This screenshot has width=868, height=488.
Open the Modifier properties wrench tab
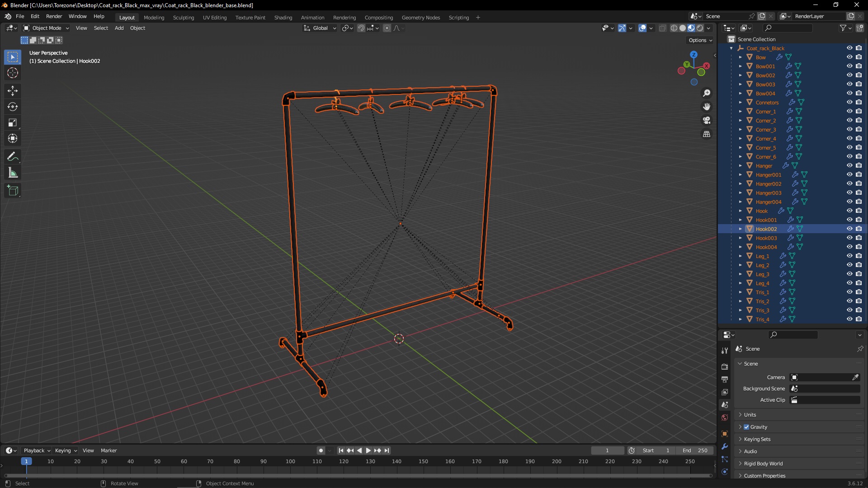[725, 446]
